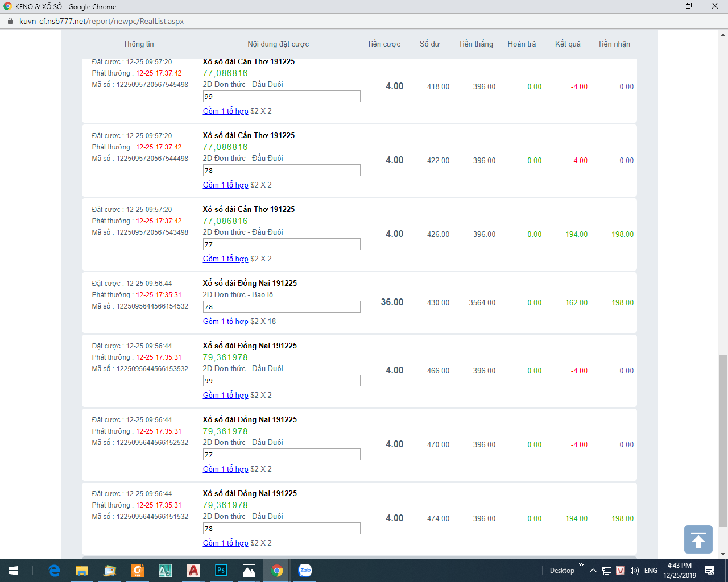The width and height of the screenshot is (728, 582).
Task: Open 'Gồm 1 tổ hợp' link for Đồng Nai Bao lô bet
Action: click(x=225, y=321)
